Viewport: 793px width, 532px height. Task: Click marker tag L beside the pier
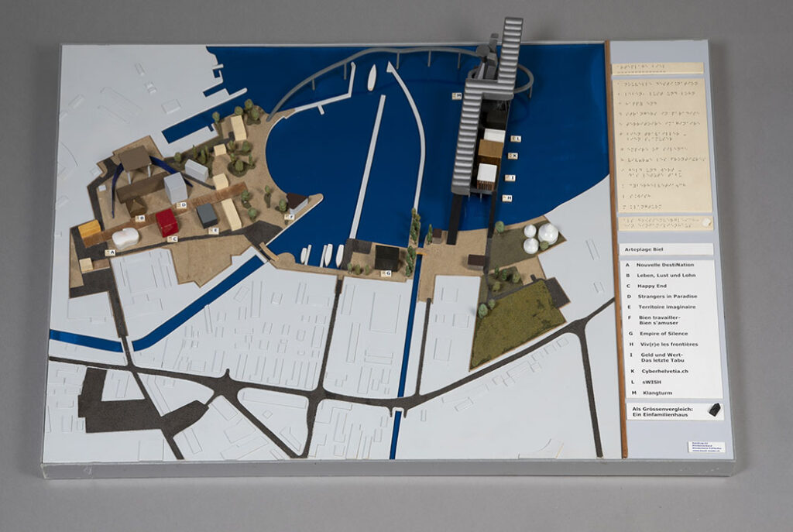(x=517, y=139)
